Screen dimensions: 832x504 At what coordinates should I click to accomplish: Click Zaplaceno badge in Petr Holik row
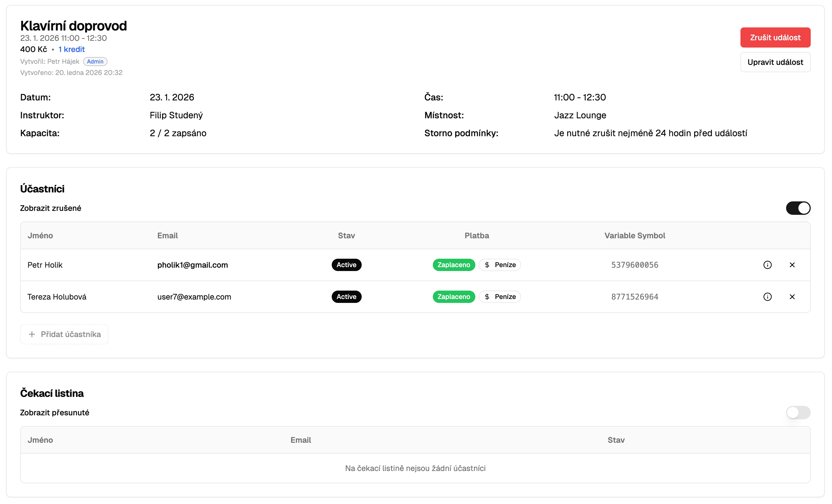pyautogui.click(x=454, y=265)
